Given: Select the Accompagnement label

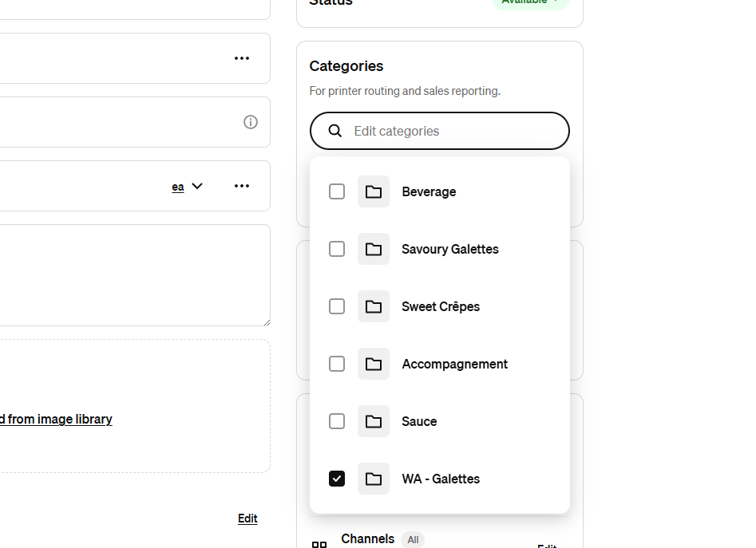Looking at the screenshot, I should point(455,364).
